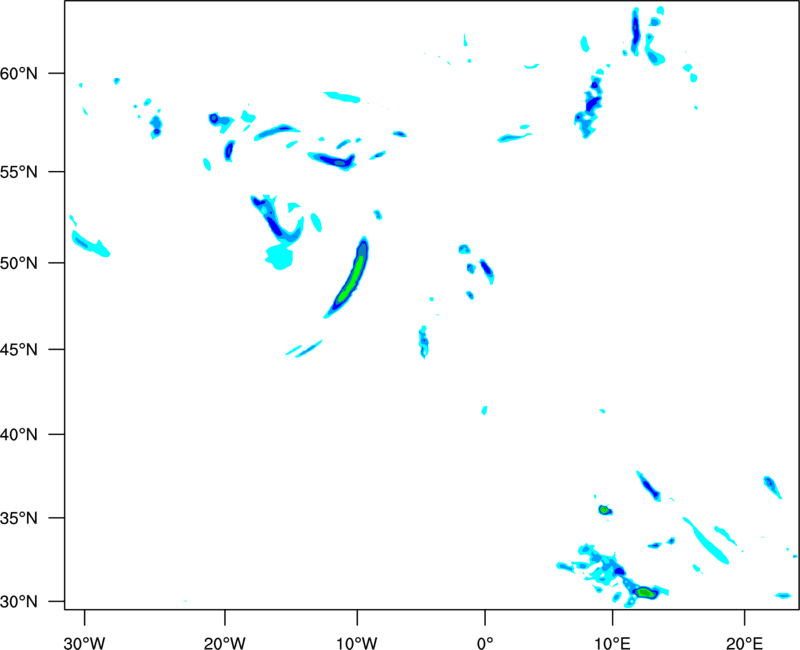The height and width of the screenshot is (650, 800).
Task: Click the 50°N latitude label
Action: click(x=19, y=263)
